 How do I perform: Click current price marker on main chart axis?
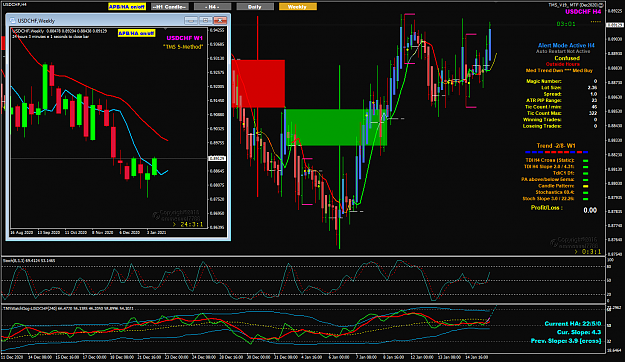point(615,25)
